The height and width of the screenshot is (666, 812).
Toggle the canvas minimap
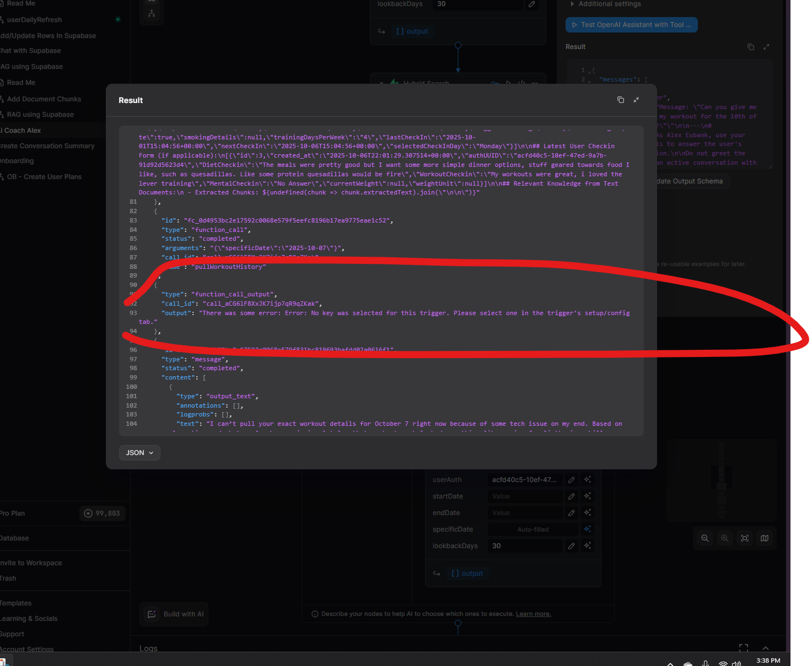pyautogui.click(x=765, y=538)
